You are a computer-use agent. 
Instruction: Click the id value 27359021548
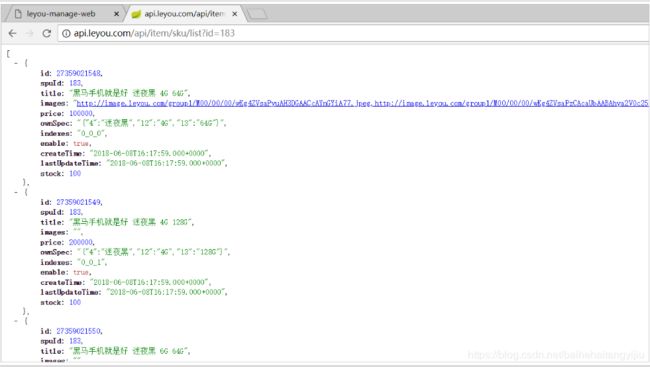[78, 73]
